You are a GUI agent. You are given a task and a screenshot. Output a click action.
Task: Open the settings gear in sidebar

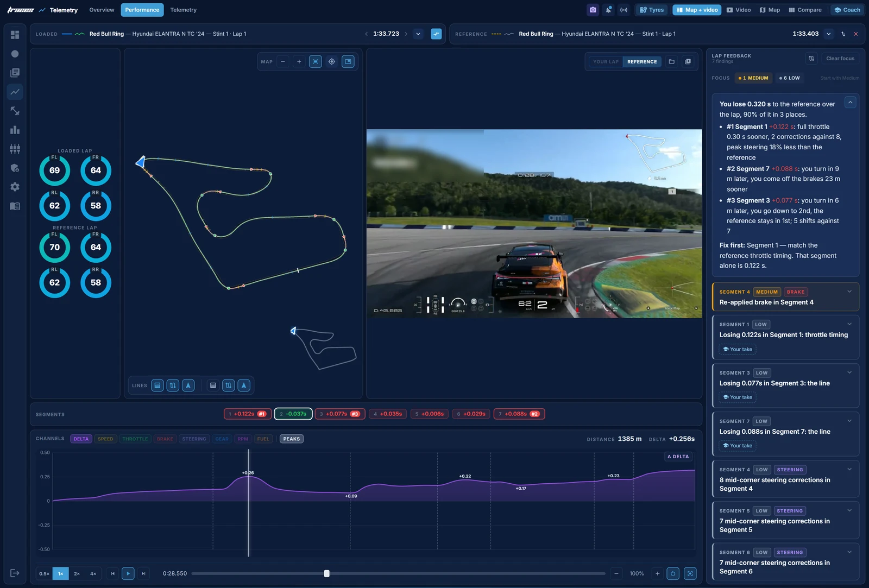[x=15, y=187]
